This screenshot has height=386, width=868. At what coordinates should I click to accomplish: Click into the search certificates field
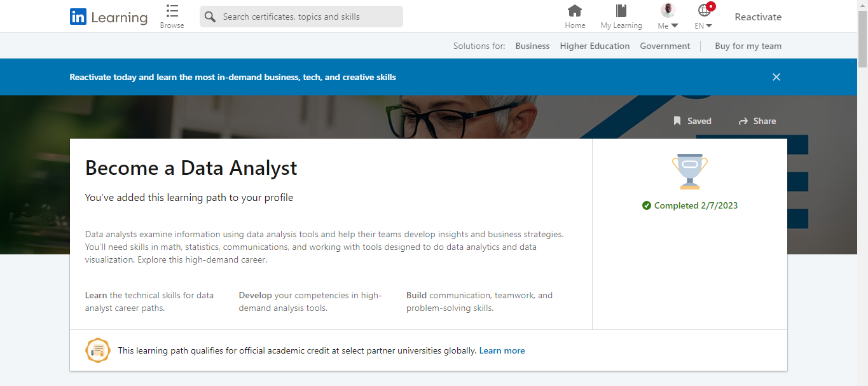pyautogui.click(x=301, y=17)
